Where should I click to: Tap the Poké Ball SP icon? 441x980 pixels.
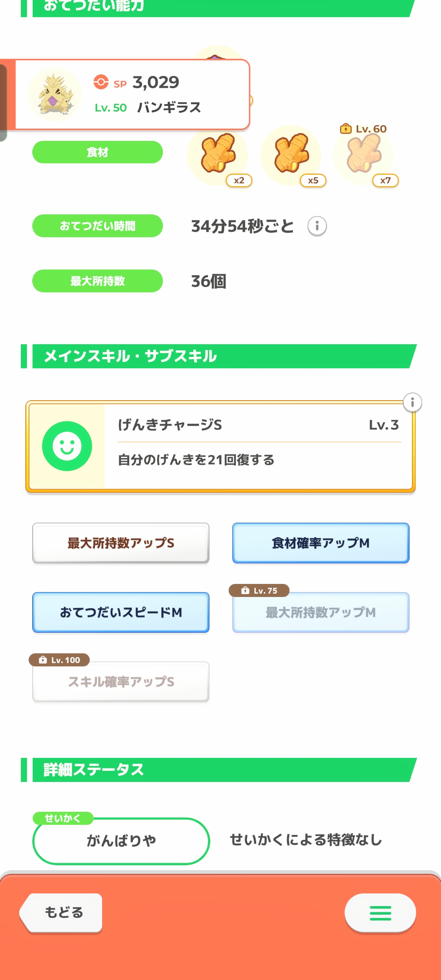(x=101, y=82)
